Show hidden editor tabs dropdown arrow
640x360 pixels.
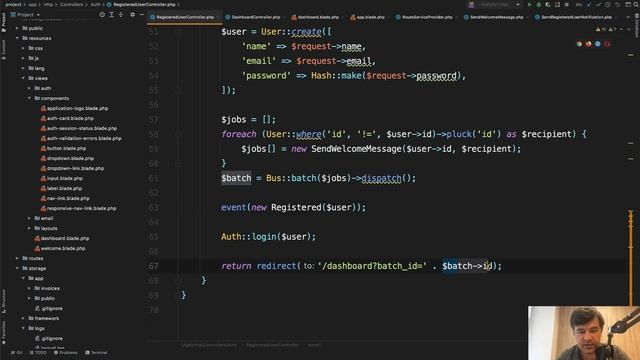coord(628,17)
